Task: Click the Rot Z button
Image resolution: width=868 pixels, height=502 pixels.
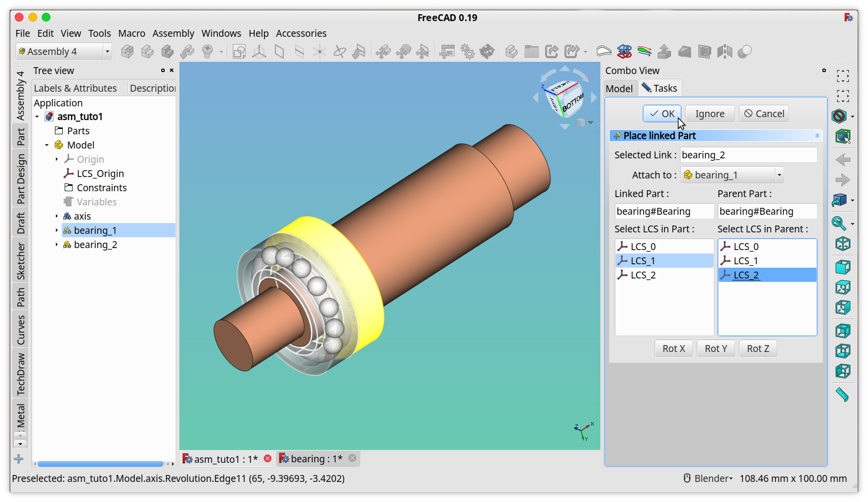Action: pos(758,349)
